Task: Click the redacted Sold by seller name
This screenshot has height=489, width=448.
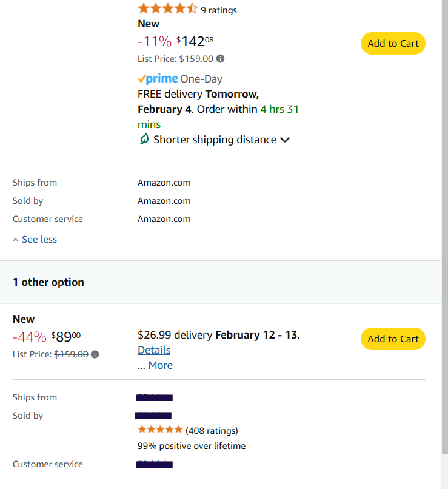Action: click(153, 416)
